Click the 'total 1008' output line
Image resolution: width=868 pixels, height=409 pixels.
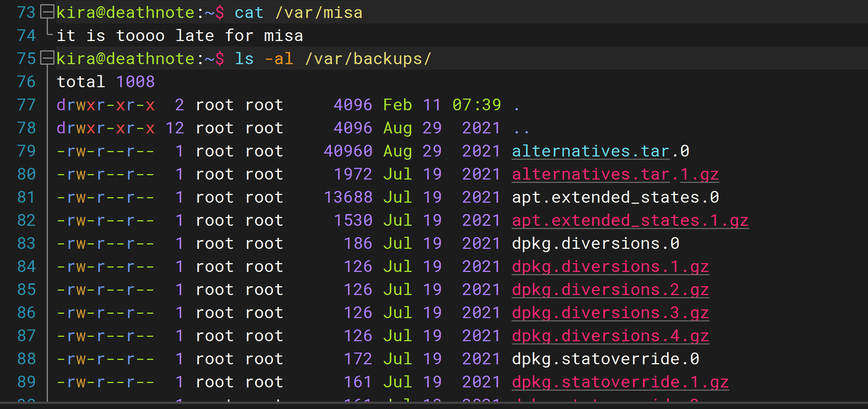pos(106,82)
